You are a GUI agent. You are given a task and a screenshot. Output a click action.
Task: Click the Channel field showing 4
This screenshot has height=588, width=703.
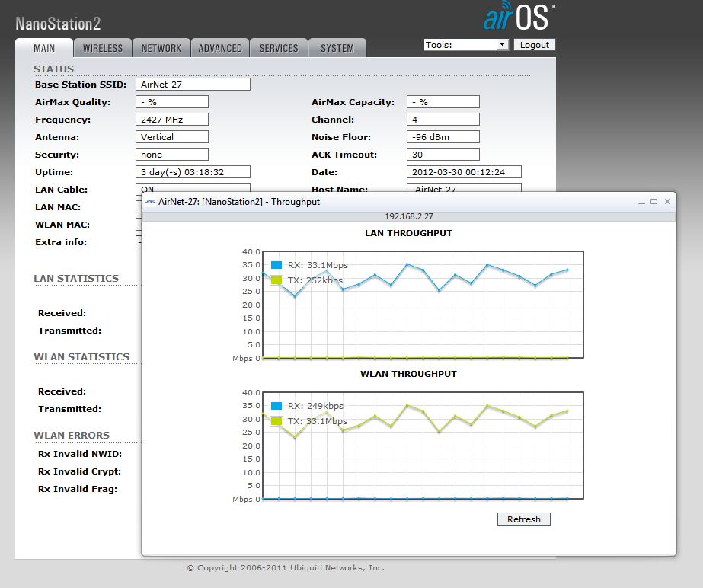(443, 120)
